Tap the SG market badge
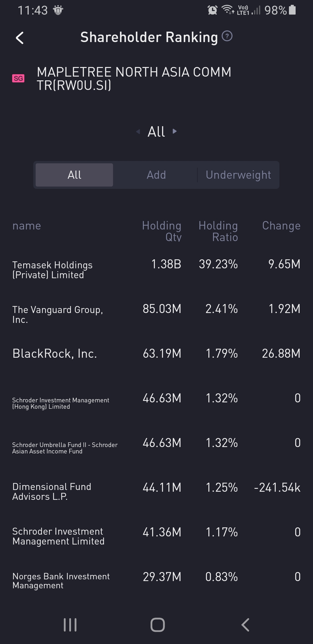The width and height of the screenshot is (313, 644). coord(18,78)
